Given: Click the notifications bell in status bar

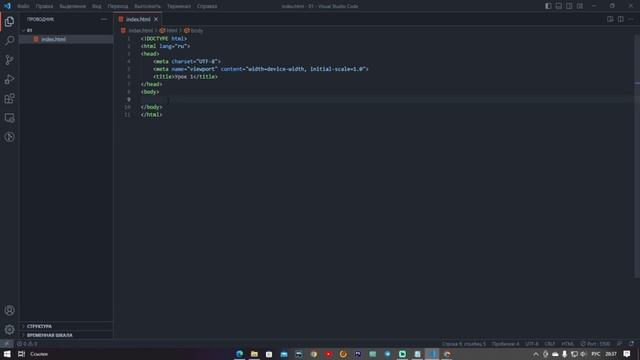Looking at the screenshot, I should point(631,344).
